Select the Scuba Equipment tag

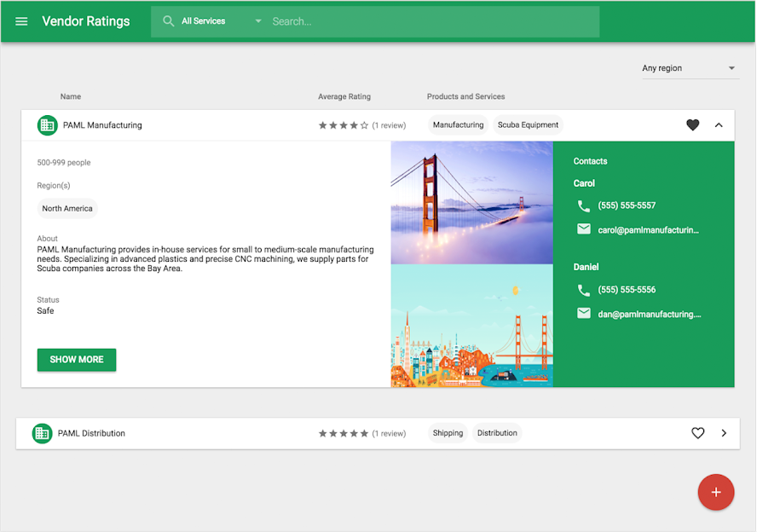click(x=528, y=125)
